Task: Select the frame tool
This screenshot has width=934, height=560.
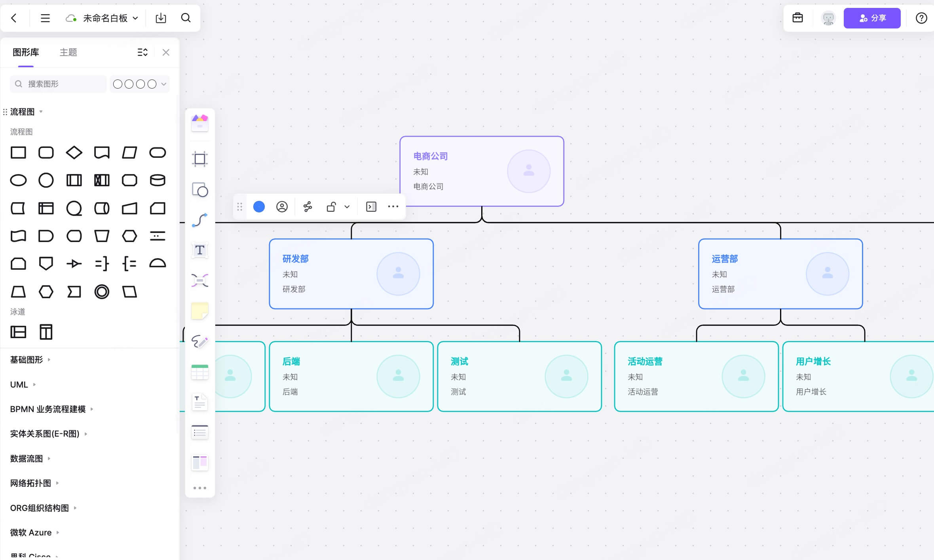Action: tap(199, 159)
